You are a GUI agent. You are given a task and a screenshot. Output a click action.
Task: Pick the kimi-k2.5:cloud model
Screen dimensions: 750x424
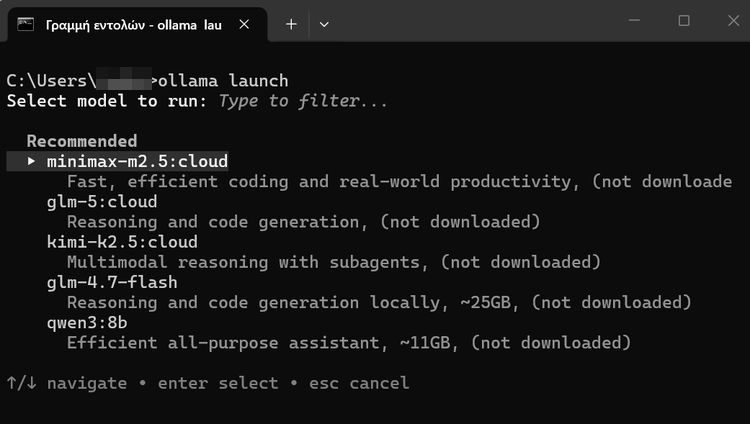(x=122, y=242)
